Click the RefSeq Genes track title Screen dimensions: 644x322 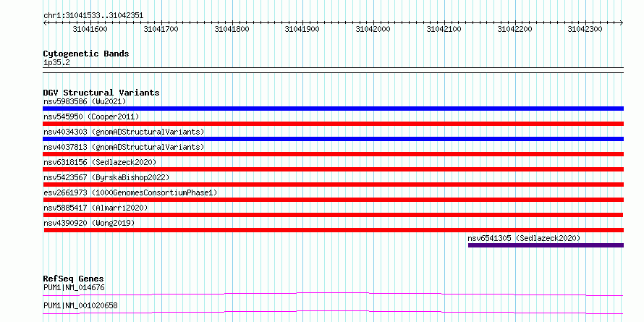(73, 279)
